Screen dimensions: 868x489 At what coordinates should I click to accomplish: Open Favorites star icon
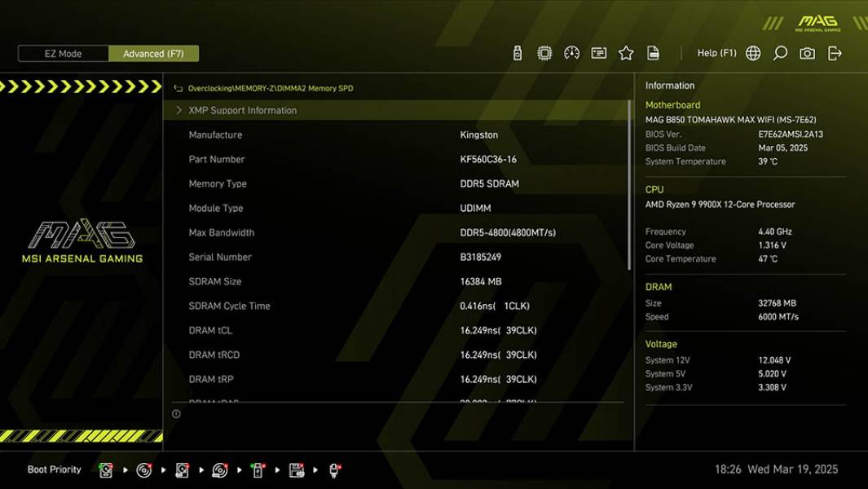(626, 53)
